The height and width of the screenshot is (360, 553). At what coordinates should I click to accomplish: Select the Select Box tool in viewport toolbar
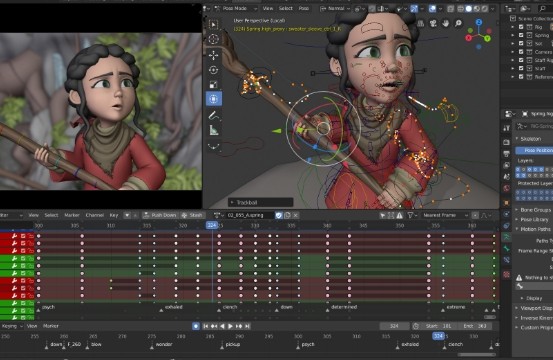coord(214,24)
